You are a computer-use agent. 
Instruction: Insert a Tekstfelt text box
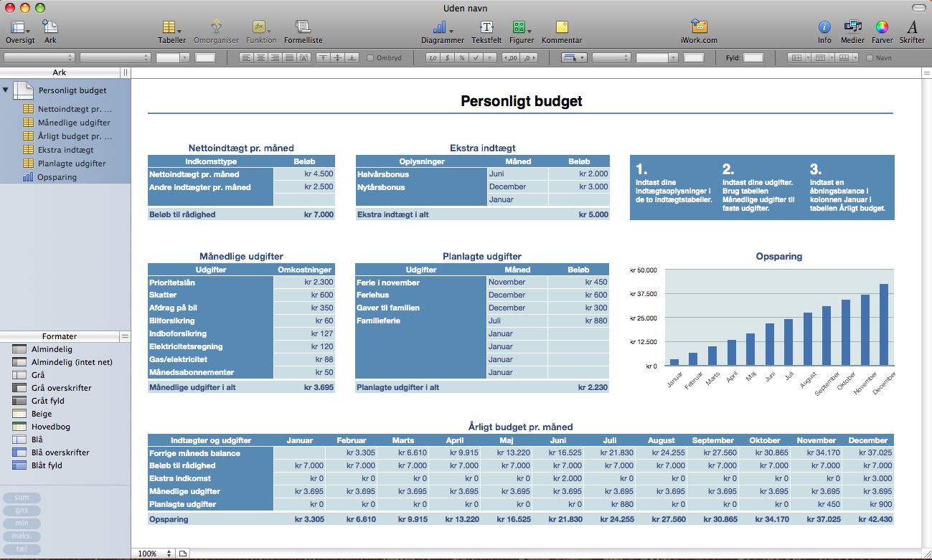tap(486, 29)
